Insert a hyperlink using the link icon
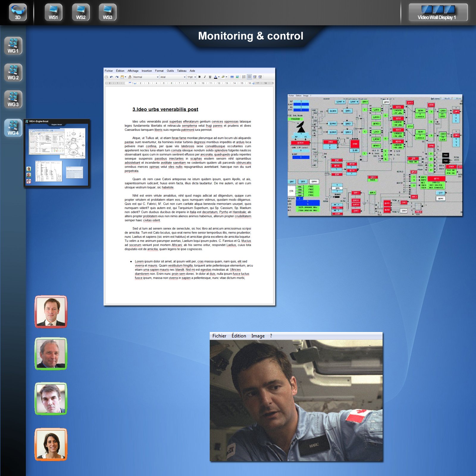 tap(232, 77)
